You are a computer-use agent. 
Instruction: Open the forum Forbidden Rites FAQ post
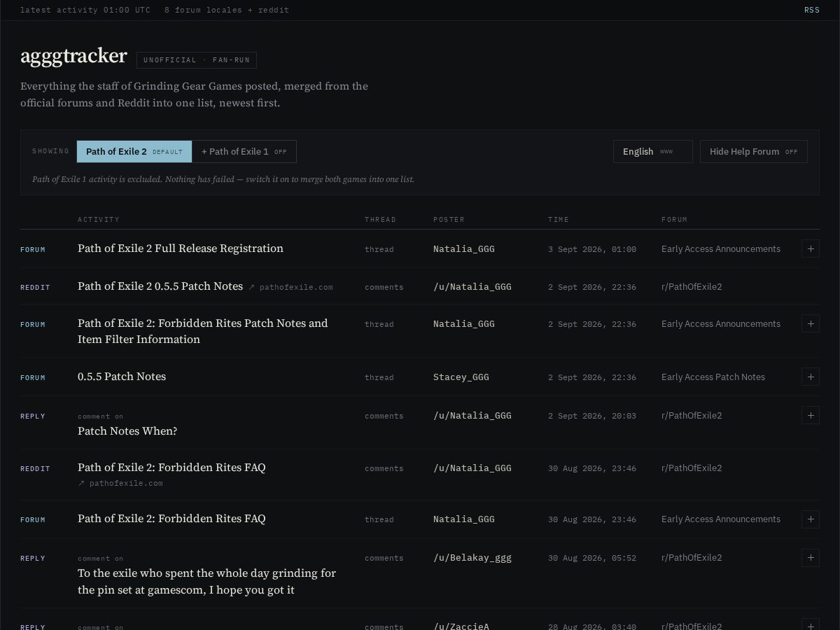(171, 519)
